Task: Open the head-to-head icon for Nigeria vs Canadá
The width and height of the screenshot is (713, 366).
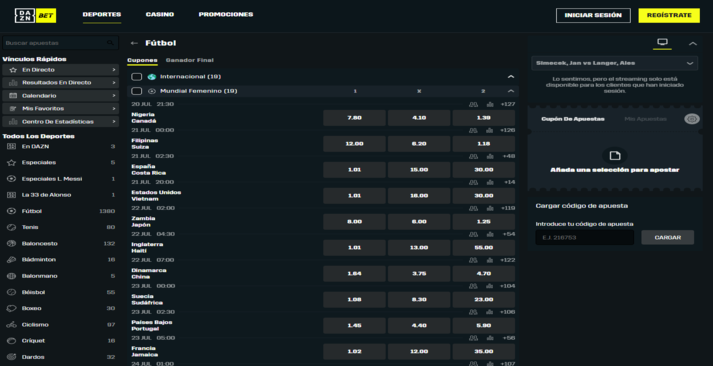Action: 473,104
